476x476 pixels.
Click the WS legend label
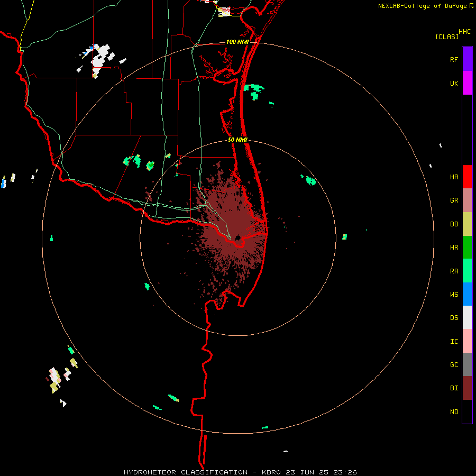pos(454,295)
